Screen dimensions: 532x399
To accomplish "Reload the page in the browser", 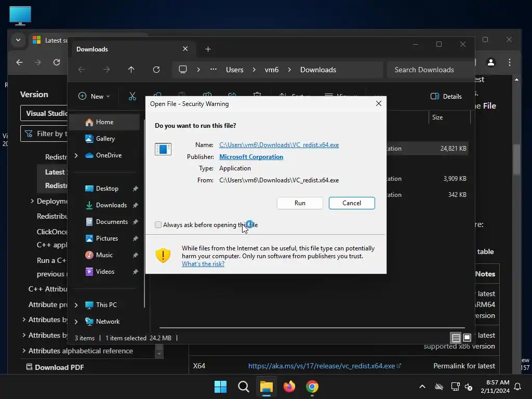I will [56, 62].
